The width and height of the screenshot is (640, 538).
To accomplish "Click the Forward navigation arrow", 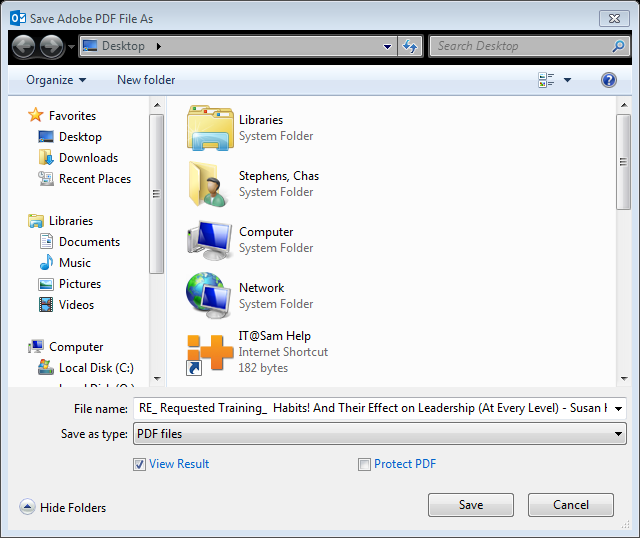I will point(51,47).
